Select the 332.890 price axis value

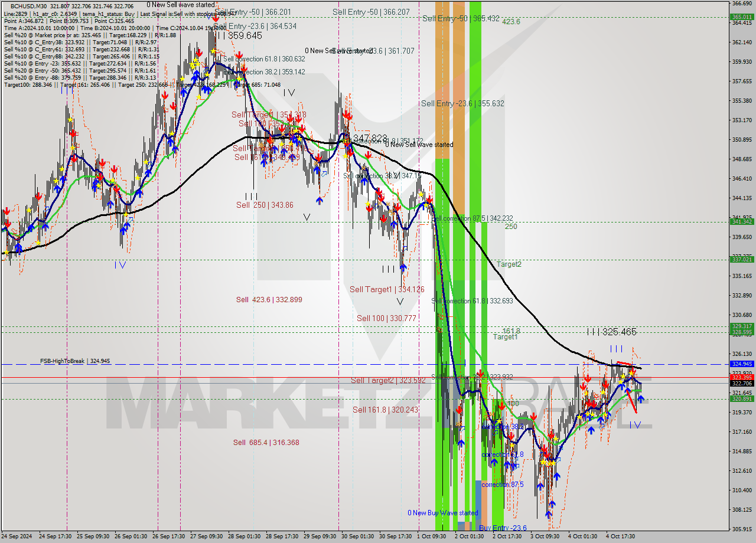[x=742, y=295]
